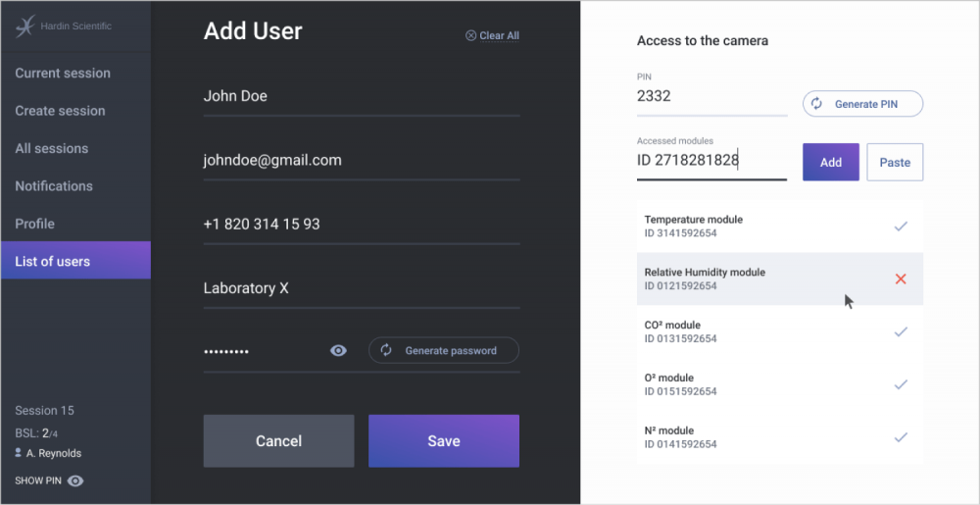Image resolution: width=980 pixels, height=505 pixels.
Task: Click Add button for module ID
Action: 830,163
